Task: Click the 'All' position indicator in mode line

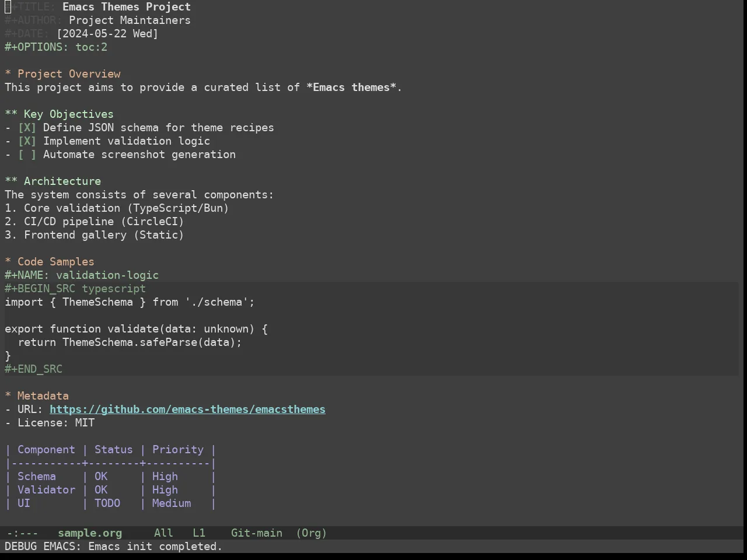Action: pos(163,533)
